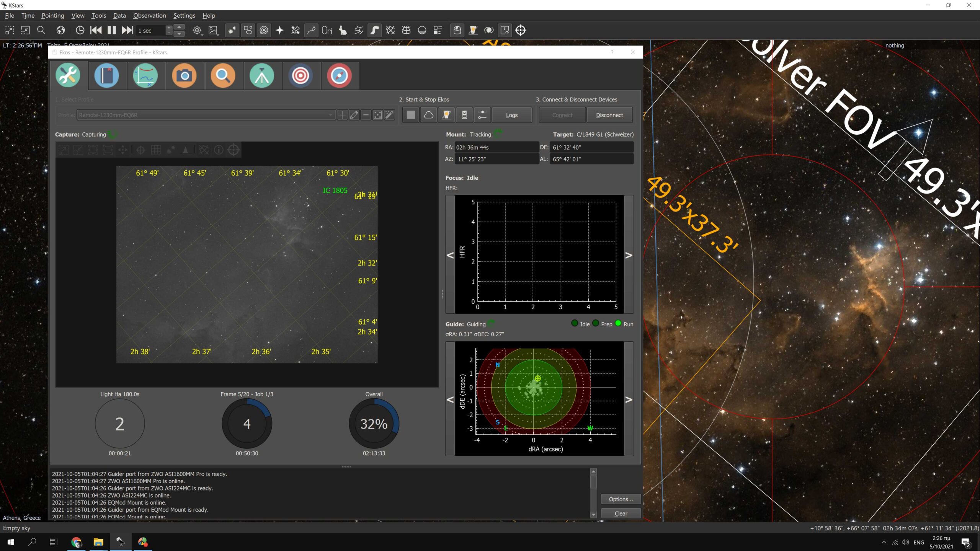This screenshot has width=980, height=551.
Task: Open the Pointing menu
Action: [x=52, y=16]
